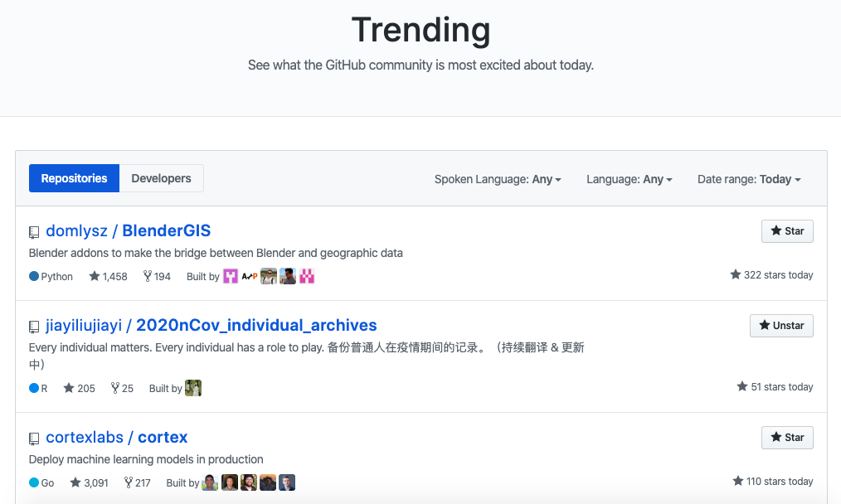Click the R language label
Screen dimensions: 841x504
(38, 388)
